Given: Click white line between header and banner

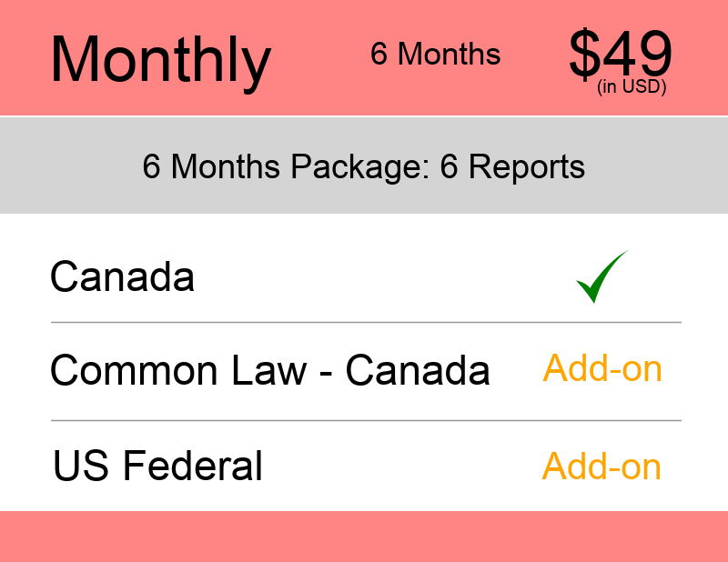Looking at the screenshot, I should pyautogui.click(x=364, y=116).
